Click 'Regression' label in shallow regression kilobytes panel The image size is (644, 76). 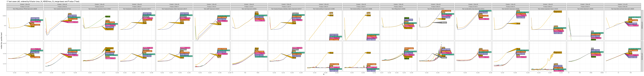[x=558, y=11]
